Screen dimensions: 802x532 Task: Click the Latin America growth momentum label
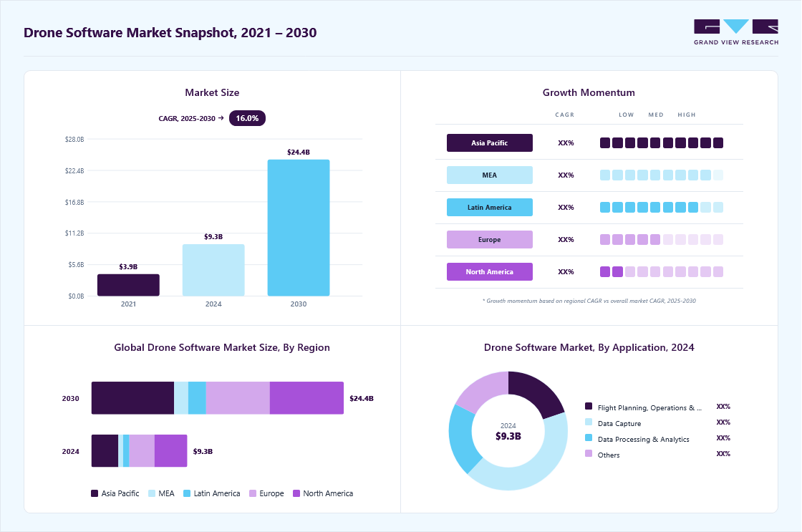(490, 207)
